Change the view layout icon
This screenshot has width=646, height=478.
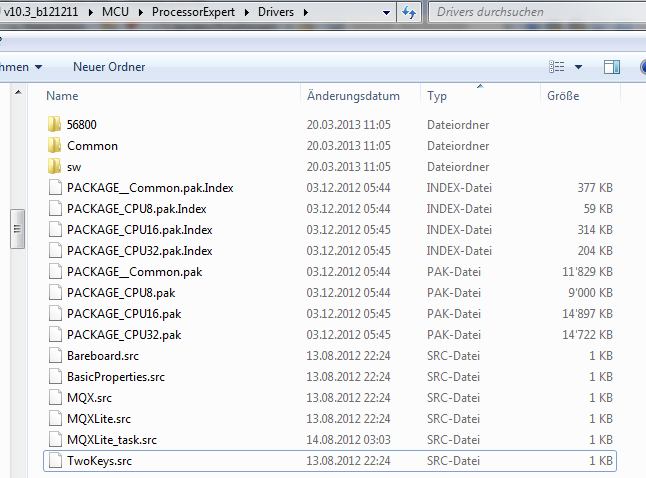click(x=557, y=67)
